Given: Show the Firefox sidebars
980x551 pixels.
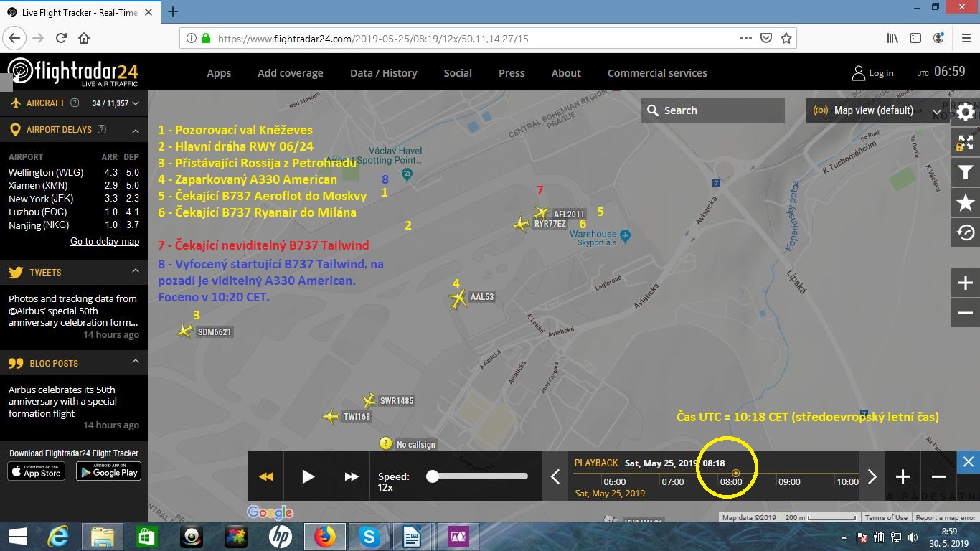Looking at the screenshot, I should [x=915, y=38].
